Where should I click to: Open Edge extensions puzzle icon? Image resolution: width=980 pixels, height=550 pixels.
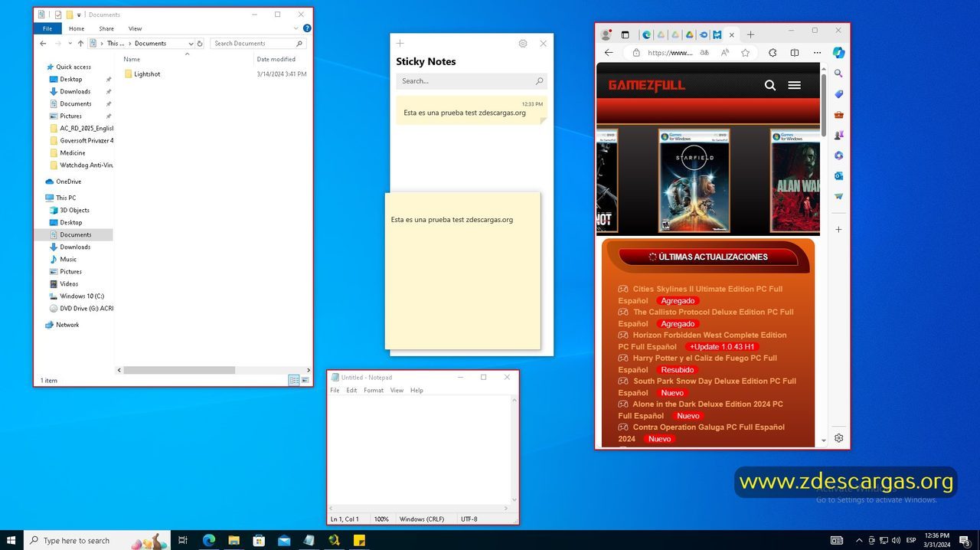coord(772,53)
